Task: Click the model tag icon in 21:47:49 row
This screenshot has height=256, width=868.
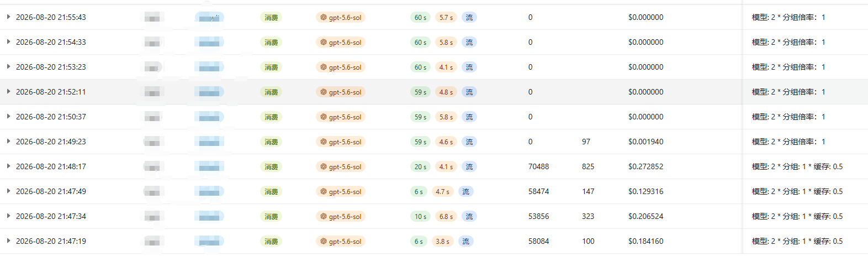Action: [x=324, y=191]
